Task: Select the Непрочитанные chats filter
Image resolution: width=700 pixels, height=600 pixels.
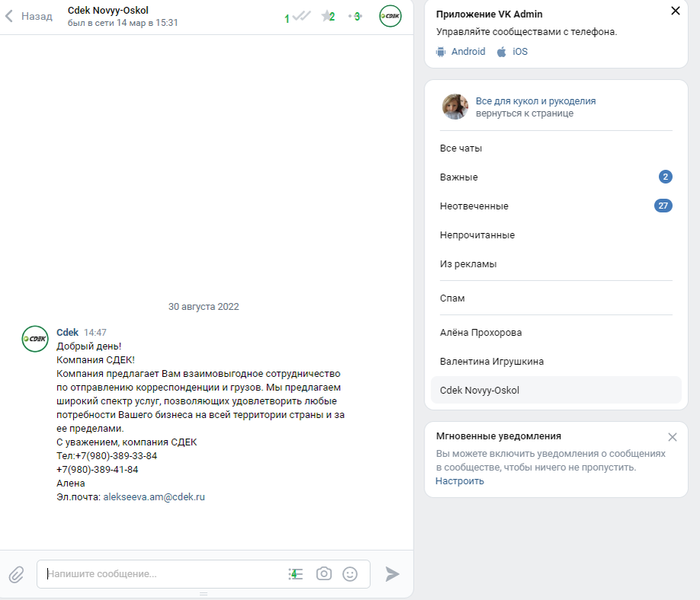Action: [x=556, y=235]
